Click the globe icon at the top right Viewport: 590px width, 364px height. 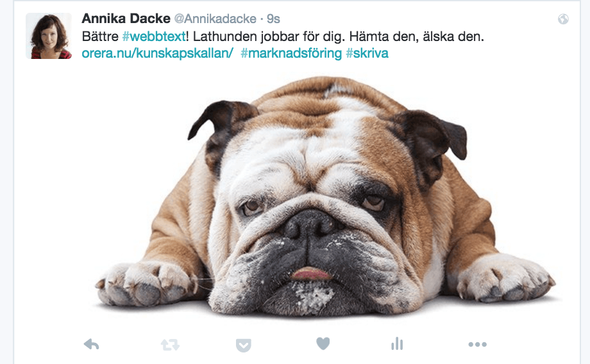point(563,19)
